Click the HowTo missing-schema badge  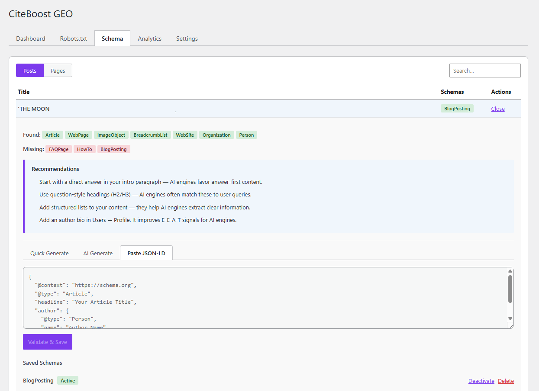point(84,149)
